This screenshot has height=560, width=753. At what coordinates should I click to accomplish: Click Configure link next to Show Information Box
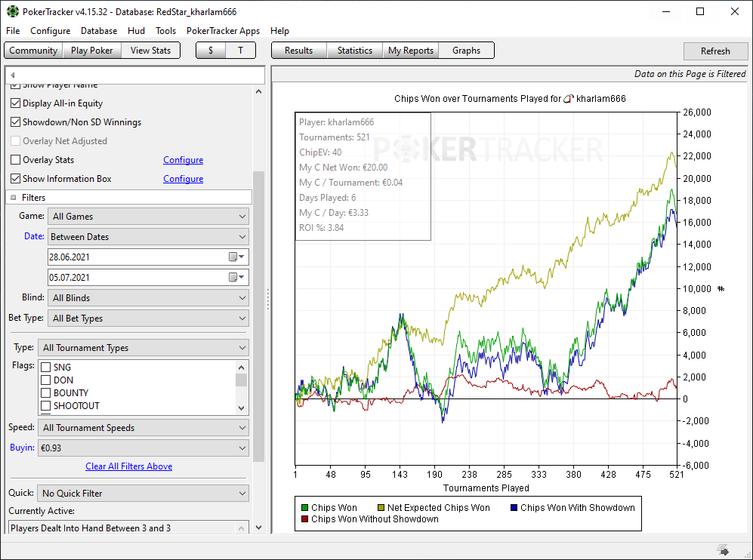(x=183, y=179)
